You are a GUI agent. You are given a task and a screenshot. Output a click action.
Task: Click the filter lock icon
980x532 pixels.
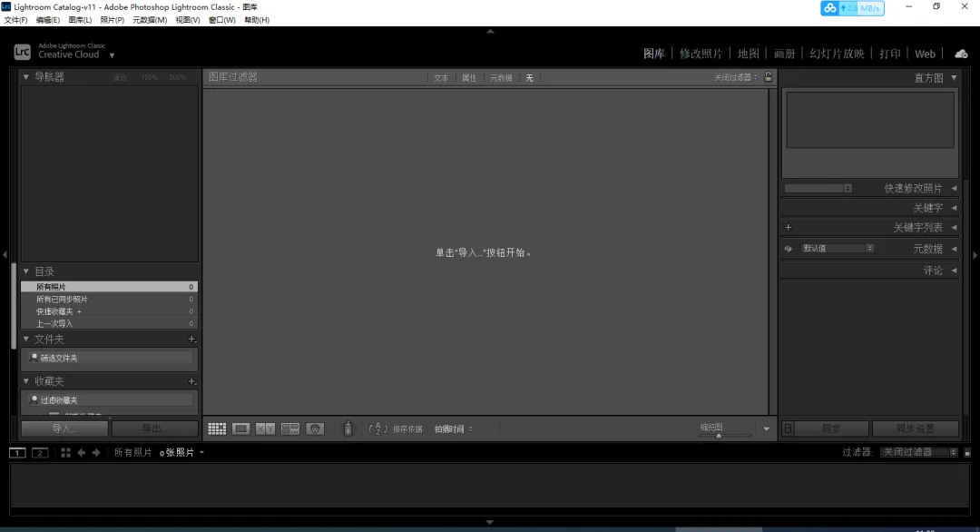769,77
